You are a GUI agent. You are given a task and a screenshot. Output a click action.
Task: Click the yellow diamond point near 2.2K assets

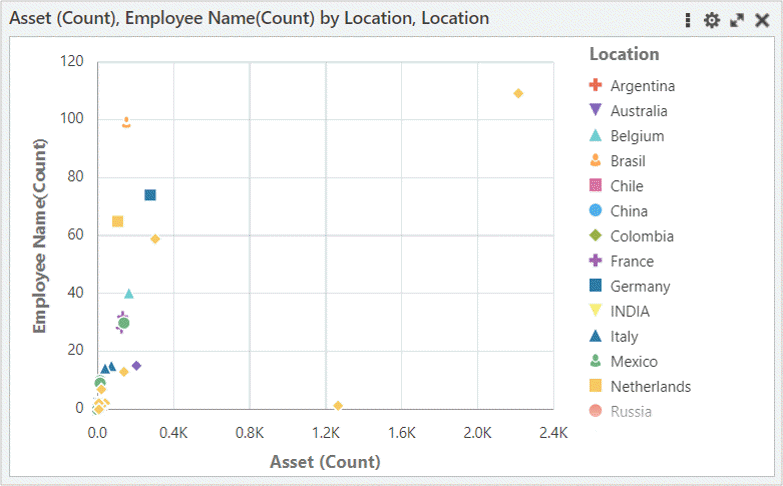tap(518, 93)
